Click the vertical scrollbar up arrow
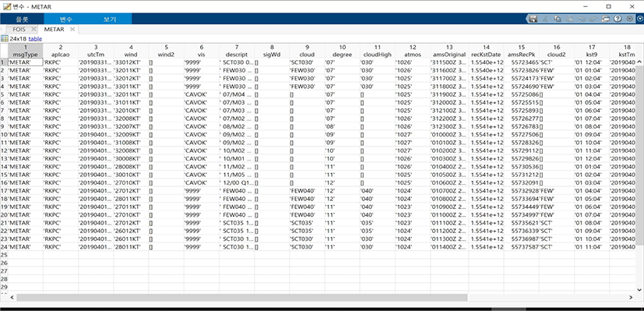Screen dimensions: 644x311 coord(639,62)
